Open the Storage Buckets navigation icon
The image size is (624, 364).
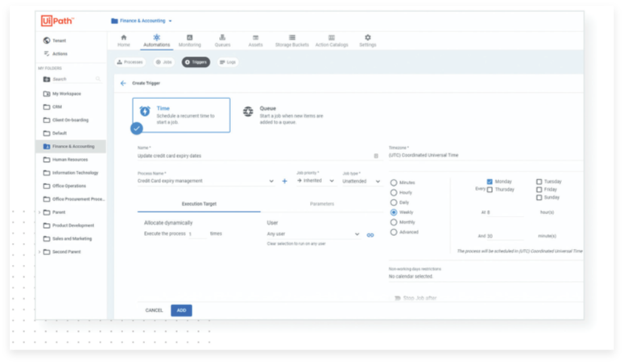point(291,37)
